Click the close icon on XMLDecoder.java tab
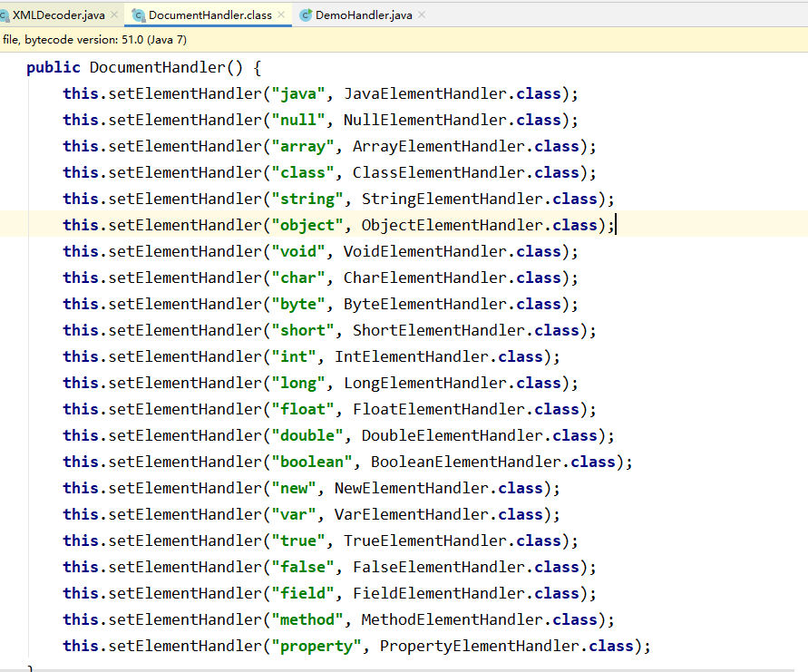This screenshot has width=808, height=672. coord(114,15)
